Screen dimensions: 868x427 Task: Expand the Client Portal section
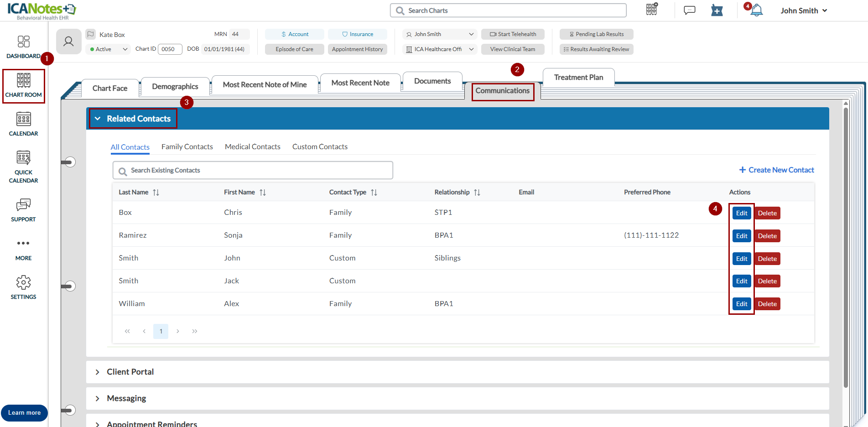click(x=457, y=372)
